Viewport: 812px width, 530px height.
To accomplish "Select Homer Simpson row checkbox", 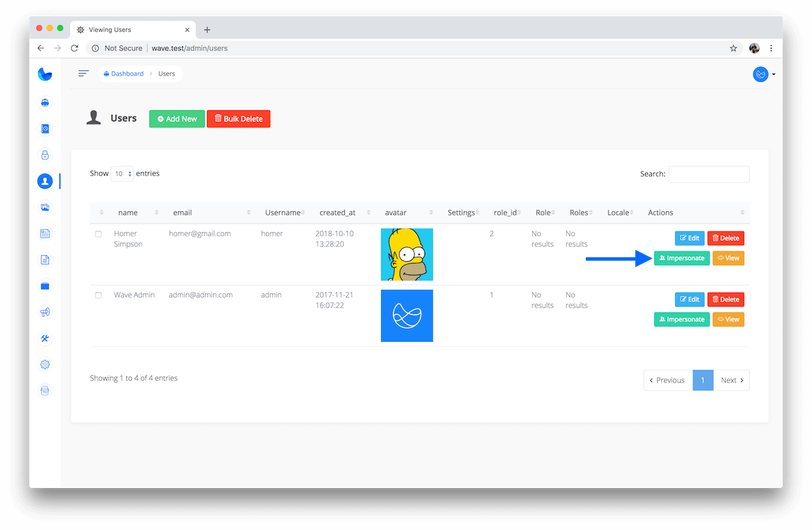I will coord(99,234).
